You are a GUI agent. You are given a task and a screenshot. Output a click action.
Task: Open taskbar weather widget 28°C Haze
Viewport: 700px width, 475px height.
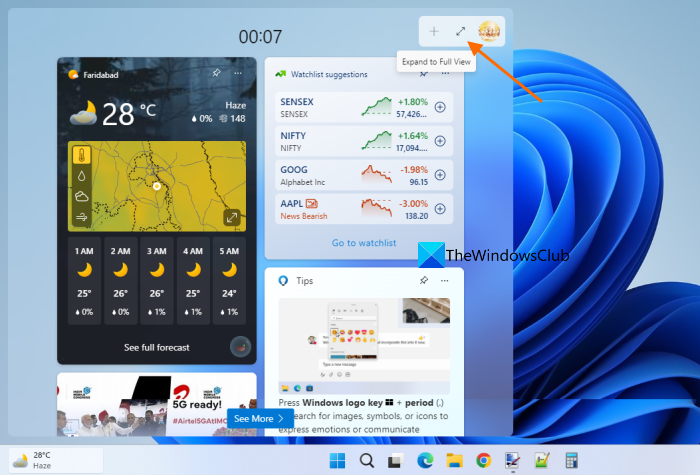point(56,460)
